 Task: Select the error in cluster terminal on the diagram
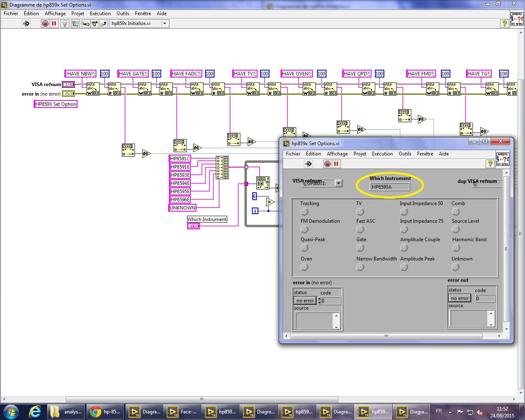[x=68, y=94]
